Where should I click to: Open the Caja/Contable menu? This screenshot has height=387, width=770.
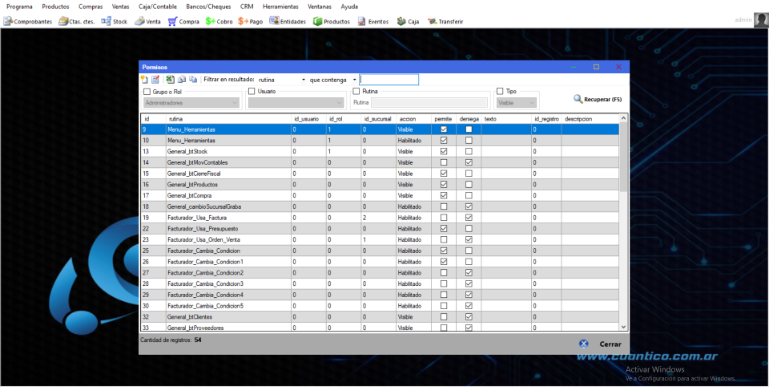pos(158,7)
